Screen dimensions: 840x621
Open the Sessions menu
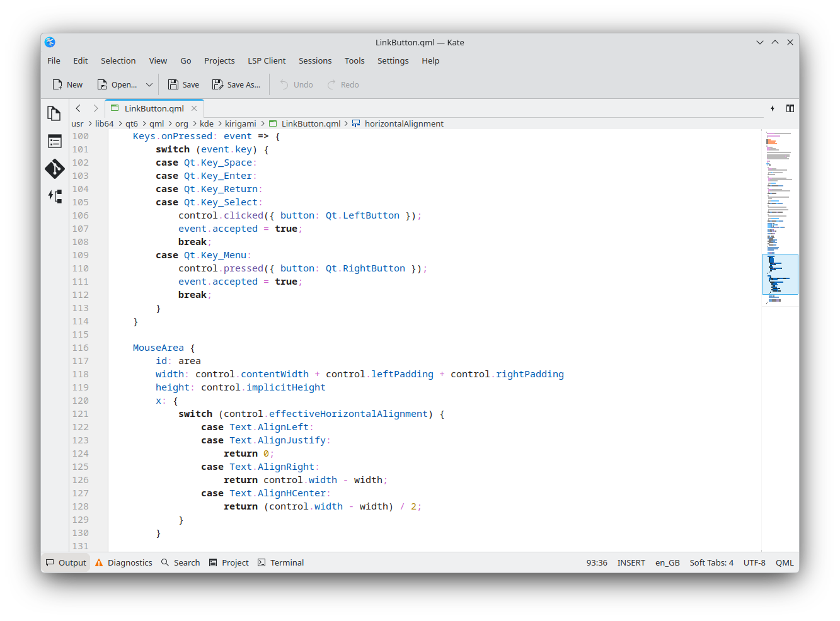315,60
